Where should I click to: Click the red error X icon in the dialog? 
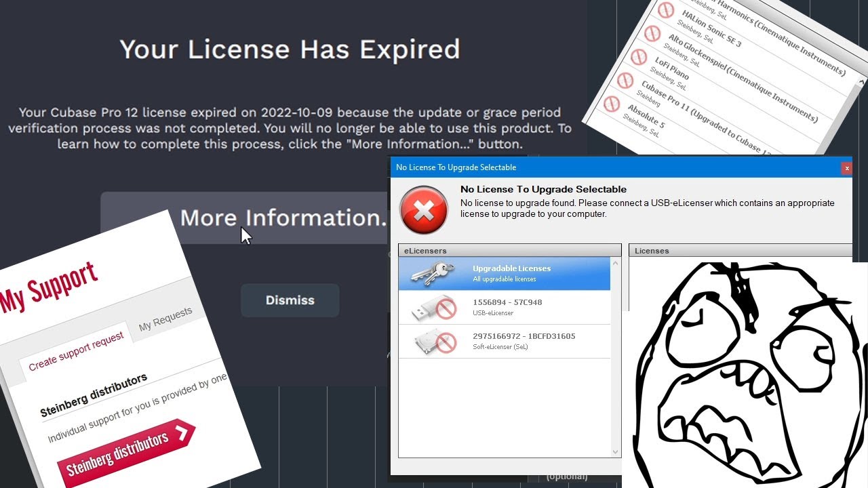[424, 210]
